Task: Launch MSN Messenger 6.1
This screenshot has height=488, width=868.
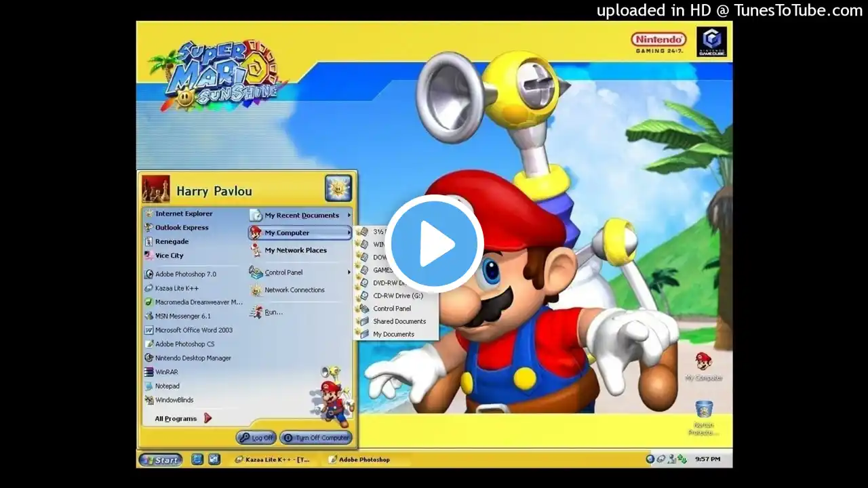Action: (177, 316)
